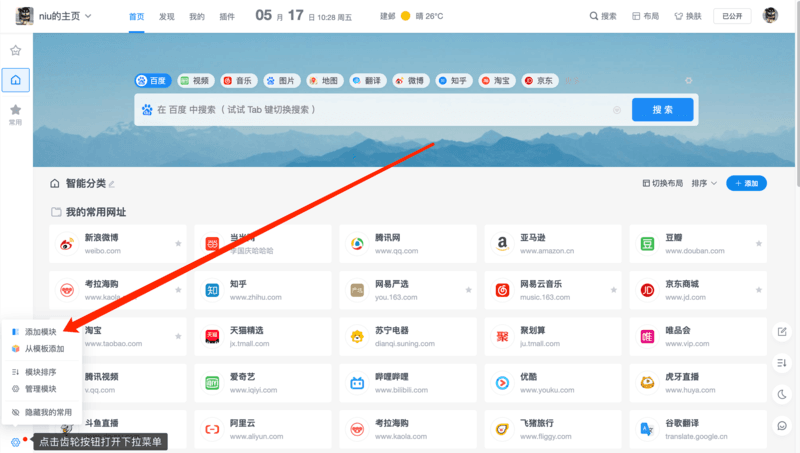Choose 添加模块 from the popup menu

pyautogui.click(x=40, y=332)
